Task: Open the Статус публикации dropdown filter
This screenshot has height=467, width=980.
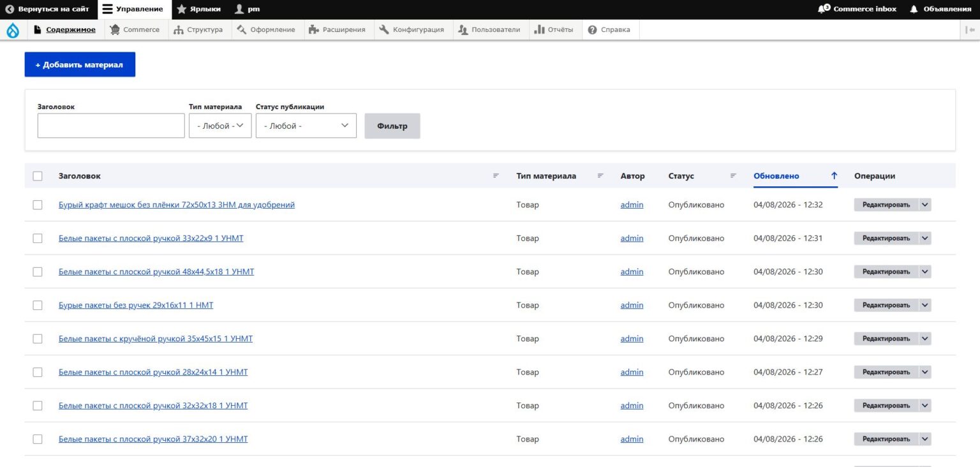Action: 306,126
